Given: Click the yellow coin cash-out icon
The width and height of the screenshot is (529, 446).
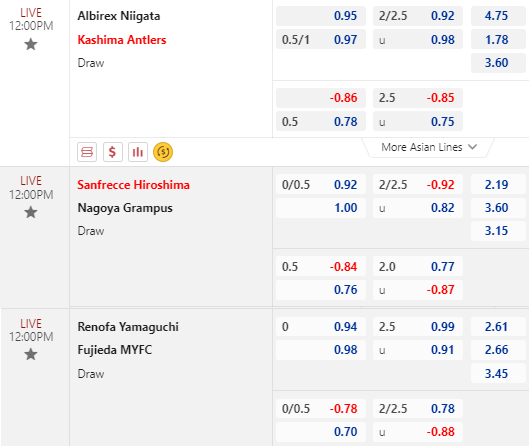Looking at the screenshot, I should (x=163, y=152).
